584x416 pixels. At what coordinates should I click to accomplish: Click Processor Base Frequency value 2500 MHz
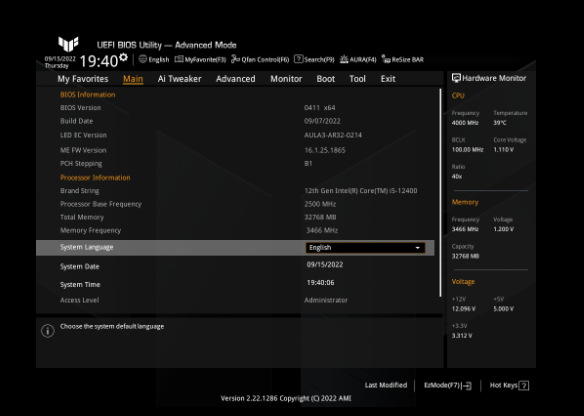click(x=320, y=204)
